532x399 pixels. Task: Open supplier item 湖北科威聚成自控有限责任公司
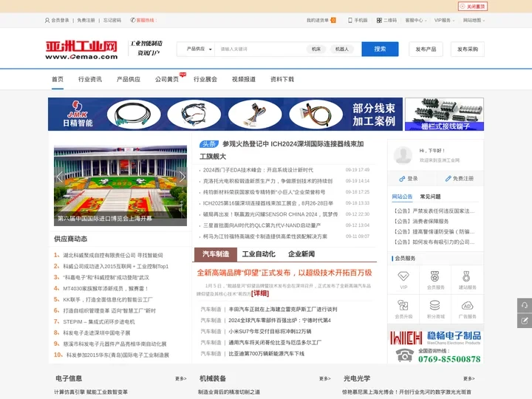click(113, 255)
